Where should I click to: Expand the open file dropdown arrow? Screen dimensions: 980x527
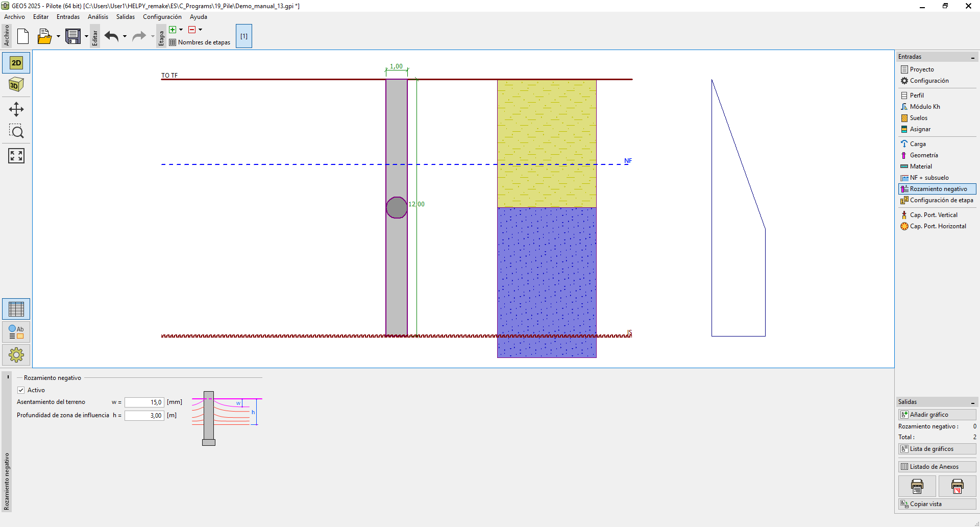point(58,36)
